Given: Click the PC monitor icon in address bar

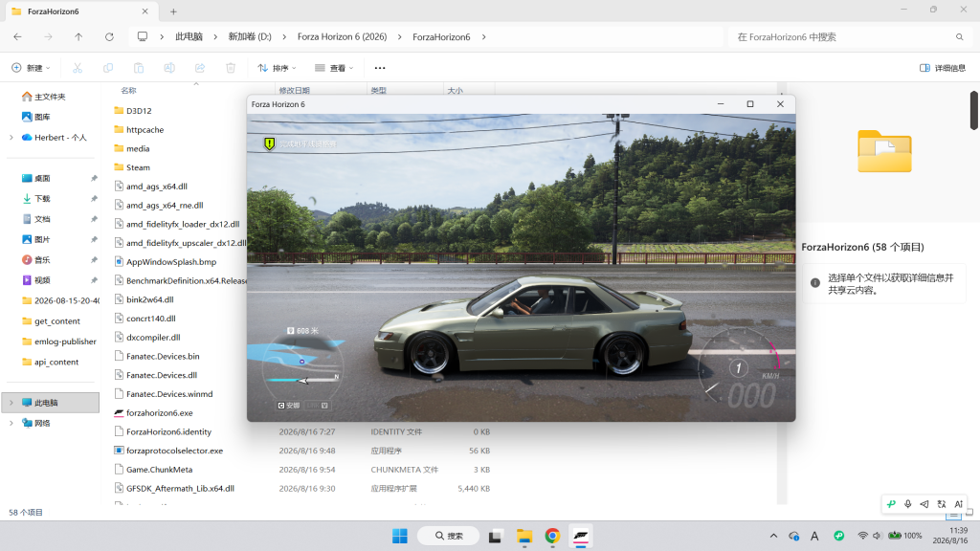Looking at the screenshot, I should pos(143,37).
